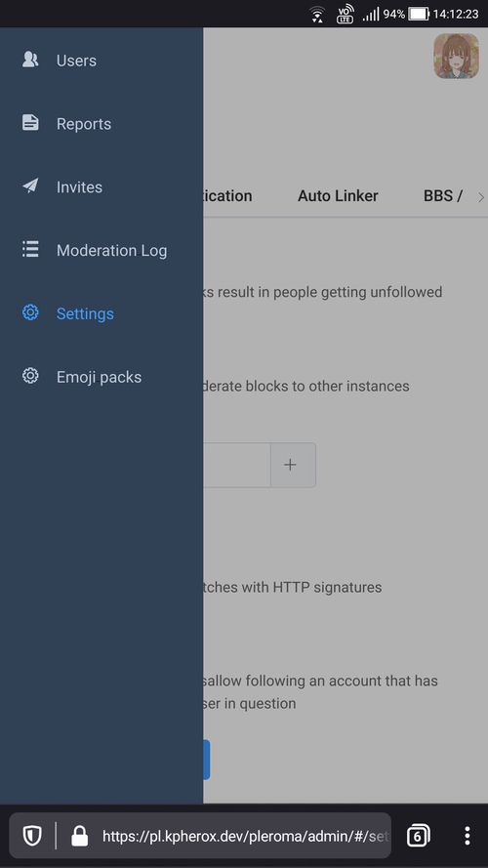Click the Users people icon in sidebar
The height and width of the screenshot is (868, 488).
point(30,60)
